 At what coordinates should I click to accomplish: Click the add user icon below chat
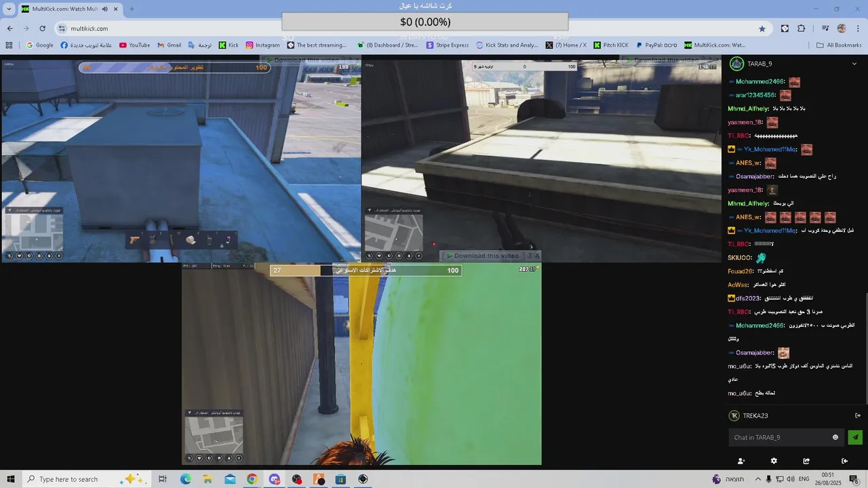[741, 461]
